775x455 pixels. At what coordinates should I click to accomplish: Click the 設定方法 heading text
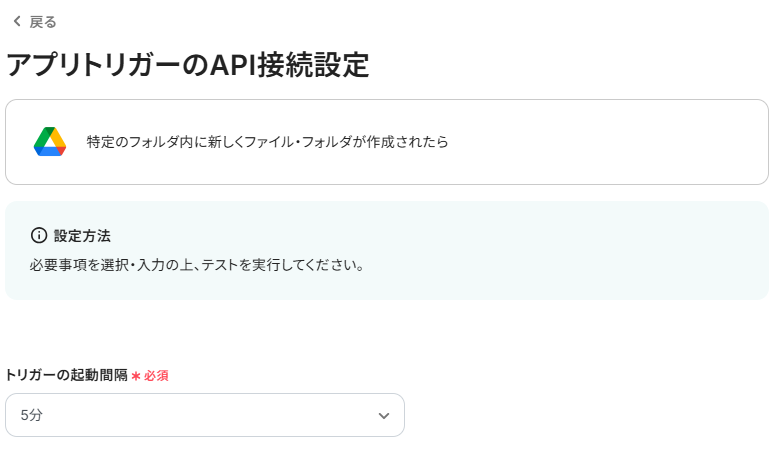[82, 235]
